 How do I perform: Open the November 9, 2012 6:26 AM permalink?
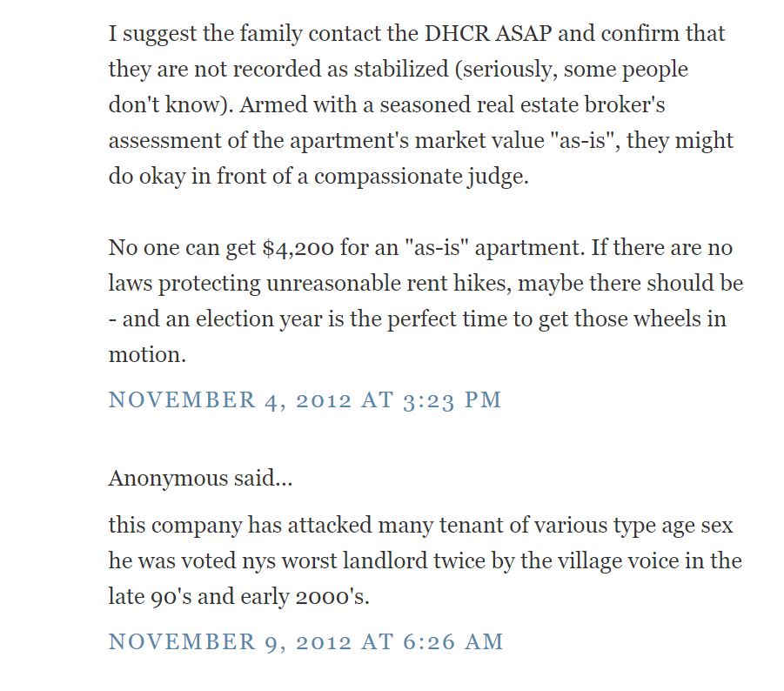click(305, 641)
